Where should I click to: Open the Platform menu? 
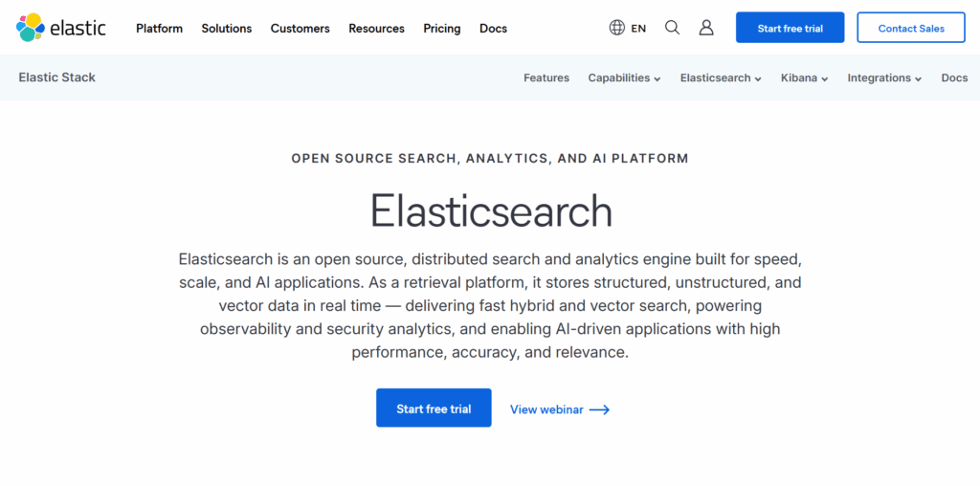160,28
